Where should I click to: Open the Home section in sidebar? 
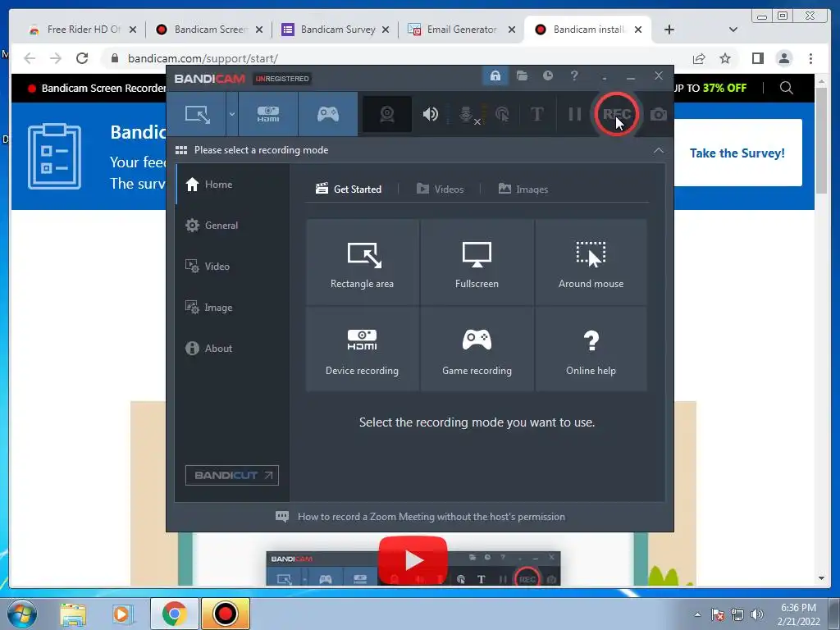click(x=232, y=185)
